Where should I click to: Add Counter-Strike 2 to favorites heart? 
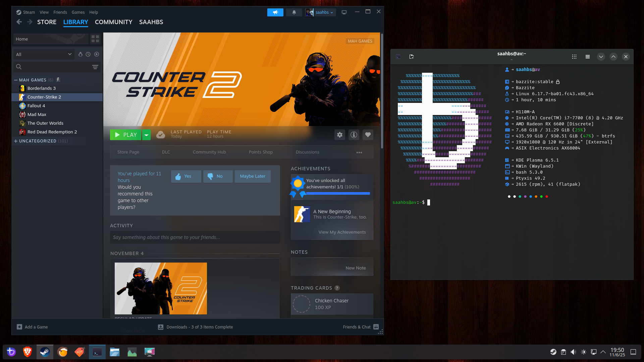(x=368, y=135)
